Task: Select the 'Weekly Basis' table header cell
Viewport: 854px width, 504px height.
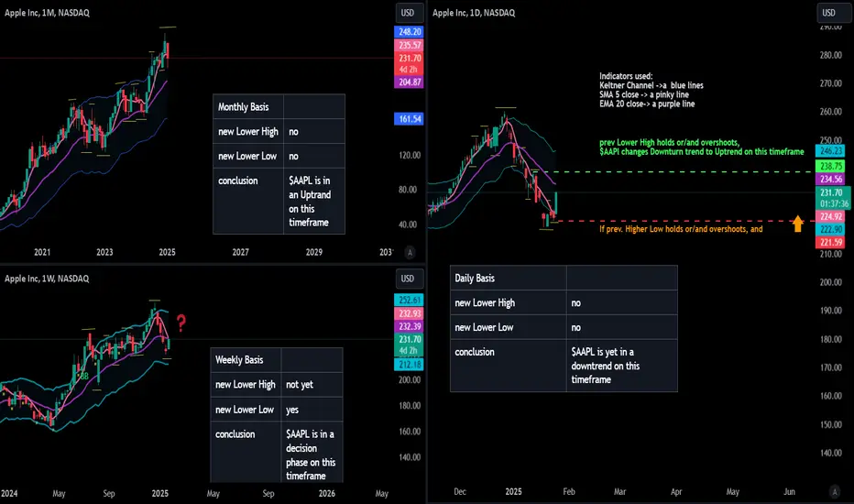Action: [246, 359]
